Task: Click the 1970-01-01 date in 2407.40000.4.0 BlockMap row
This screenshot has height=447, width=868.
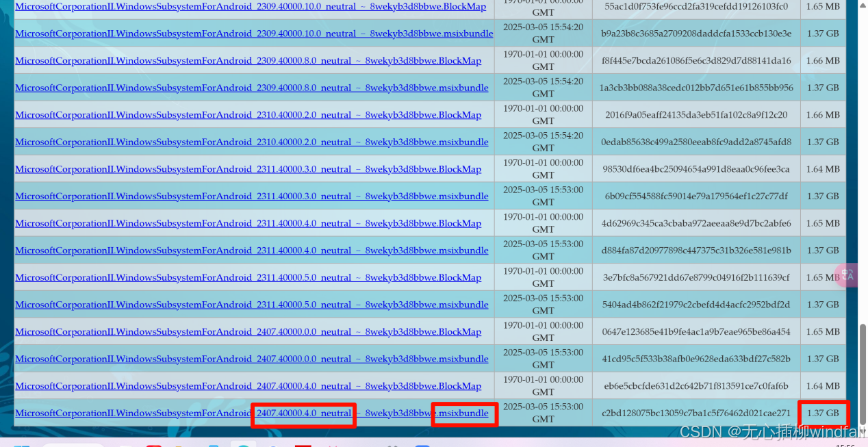Action: click(544, 386)
